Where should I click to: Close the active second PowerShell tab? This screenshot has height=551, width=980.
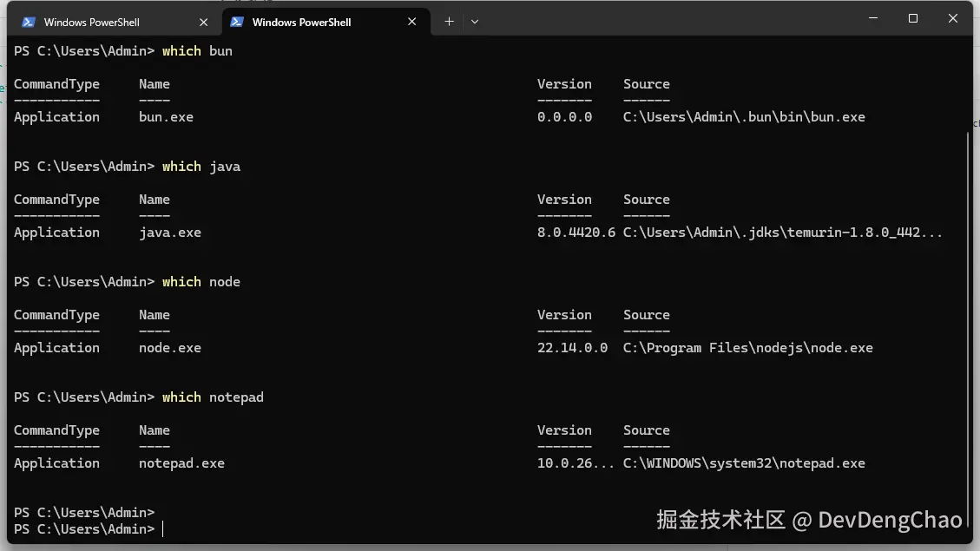tap(411, 22)
